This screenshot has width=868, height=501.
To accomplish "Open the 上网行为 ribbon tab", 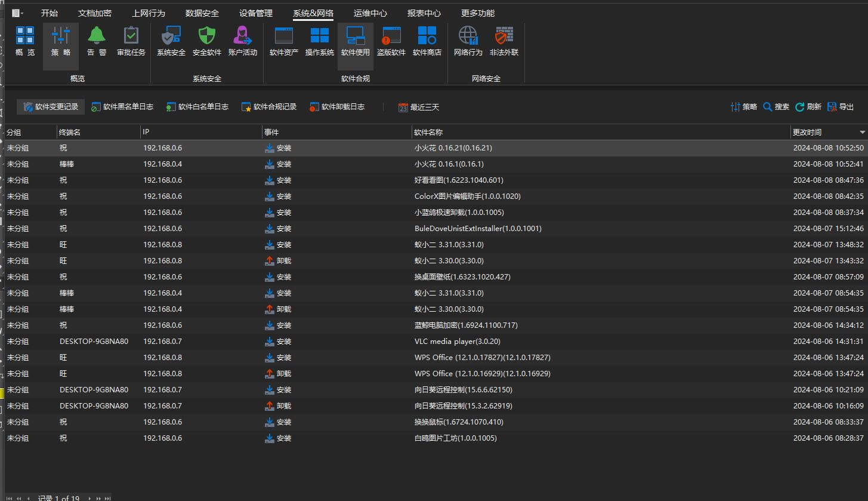I will pyautogui.click(x=149, y=13).
